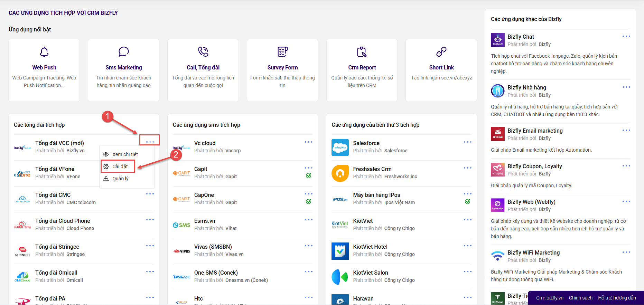Click the Bizfly Coupon, Loyalty app icon
This screenshot has width=644, height=305.
pos(498,170)
